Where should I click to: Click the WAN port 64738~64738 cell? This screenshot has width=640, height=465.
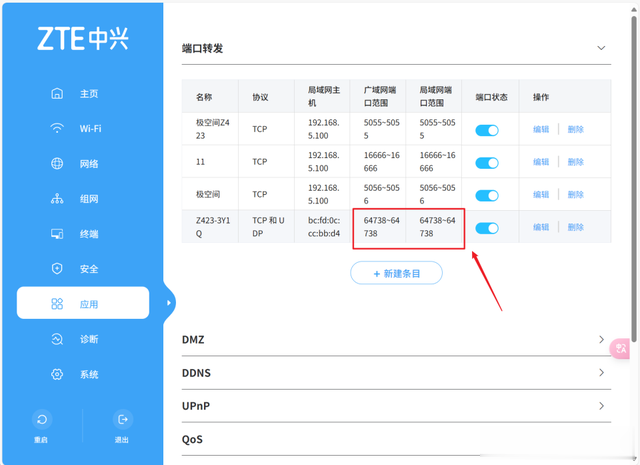(378, 227)
